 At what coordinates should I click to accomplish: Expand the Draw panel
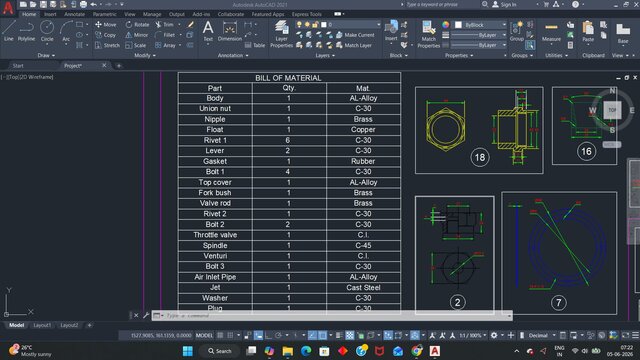coord(46,56)
